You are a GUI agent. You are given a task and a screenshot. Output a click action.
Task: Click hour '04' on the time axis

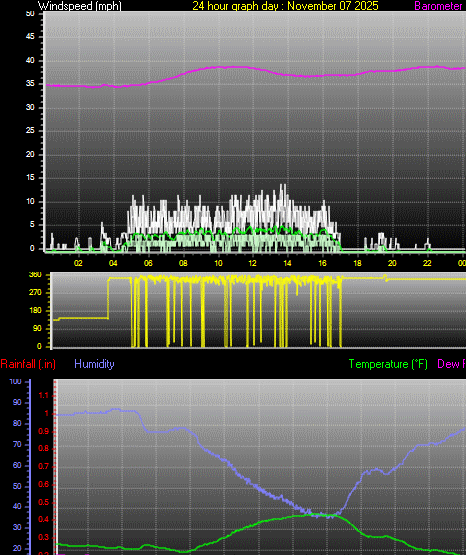point(113,263)
